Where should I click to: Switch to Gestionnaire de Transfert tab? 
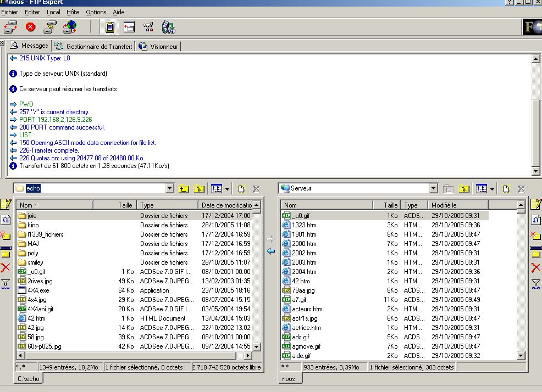click(94, 47)
